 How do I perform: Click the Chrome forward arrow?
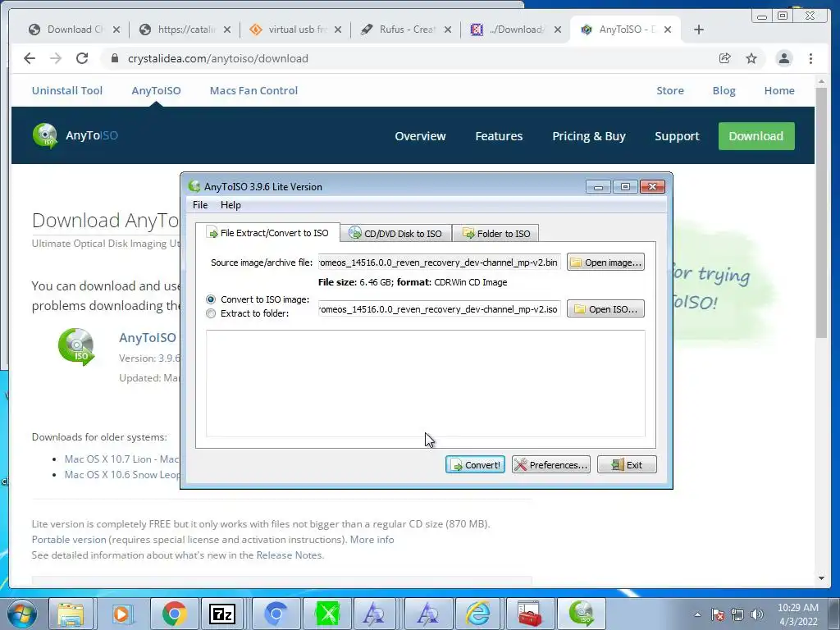pyautogui.click(x=56, y=58)
